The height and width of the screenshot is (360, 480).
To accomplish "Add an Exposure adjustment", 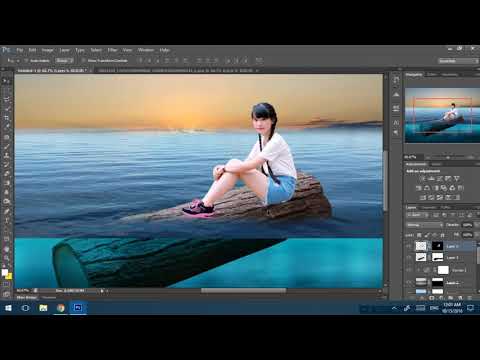I will coord(448,179).
